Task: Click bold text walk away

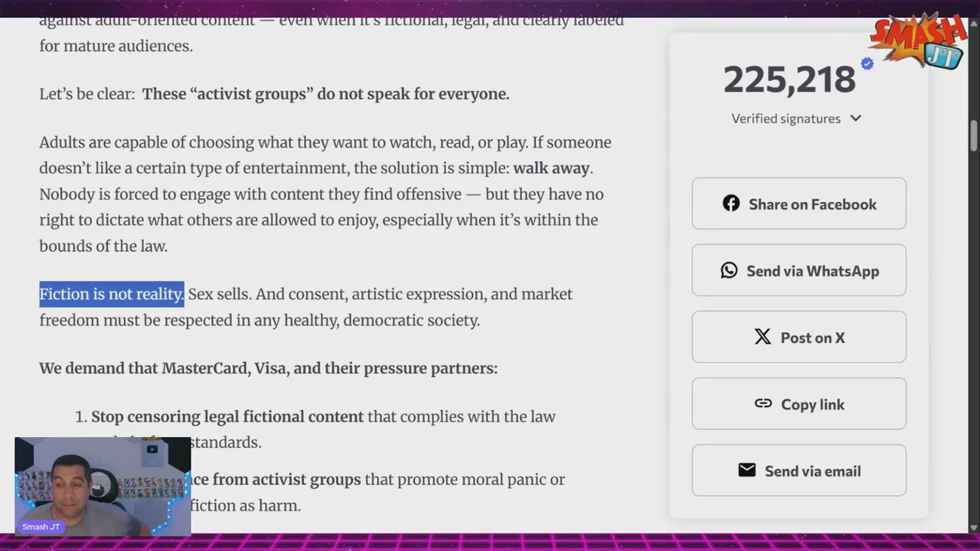Action: (551, 168)
